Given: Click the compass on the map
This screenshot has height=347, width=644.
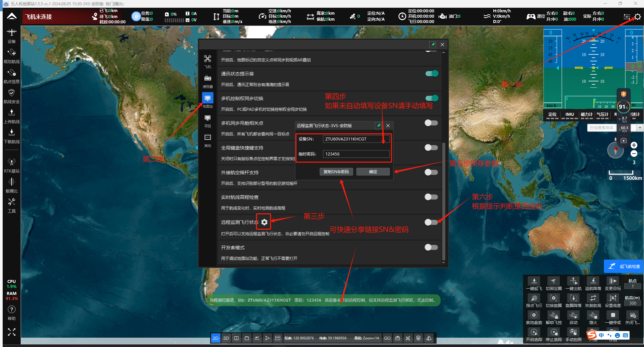Looking at the screenshot, I should pyautogui.click(x=616, y=150).
